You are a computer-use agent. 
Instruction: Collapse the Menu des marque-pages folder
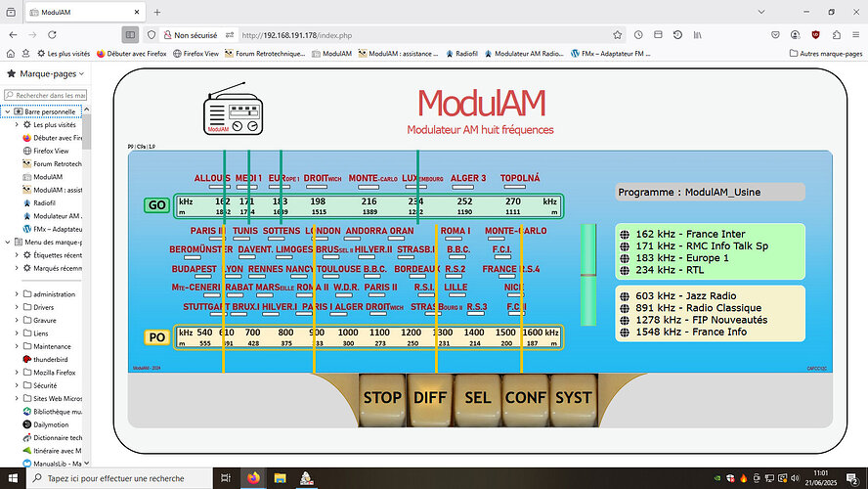coord(8,242)
